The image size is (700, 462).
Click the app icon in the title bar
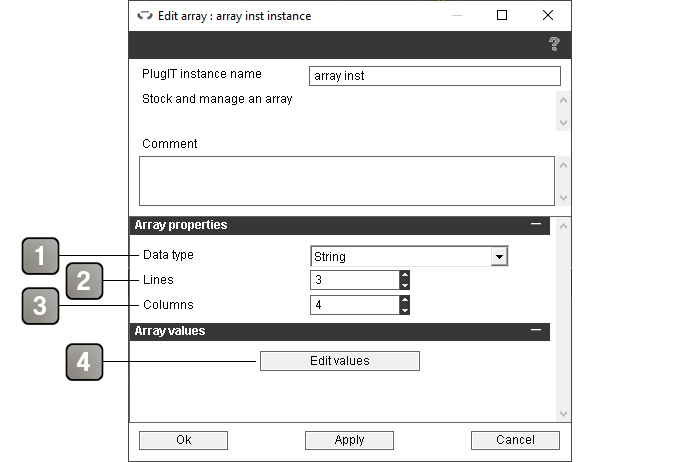(x=145, y=16)
